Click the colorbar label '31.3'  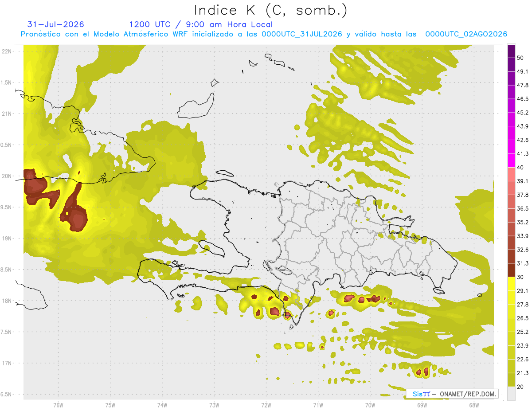(x=523, y=263)
